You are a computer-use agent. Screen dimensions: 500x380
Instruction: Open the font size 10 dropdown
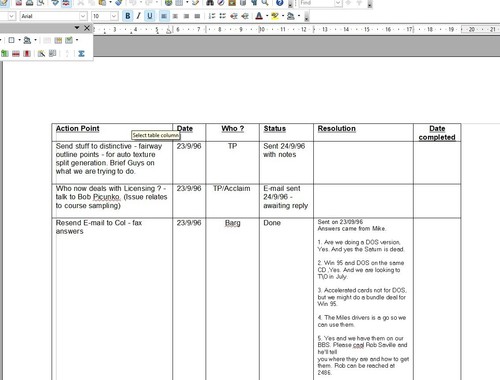(114, 16)
